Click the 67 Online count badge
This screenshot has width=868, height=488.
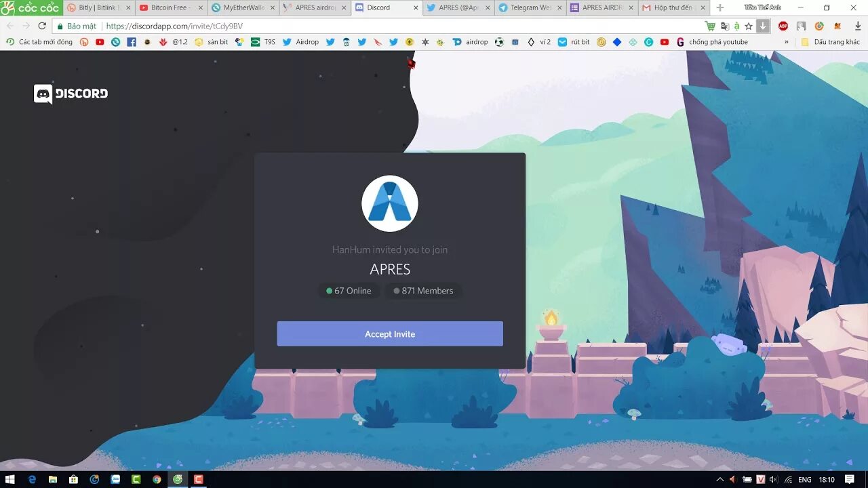[349, 291]
